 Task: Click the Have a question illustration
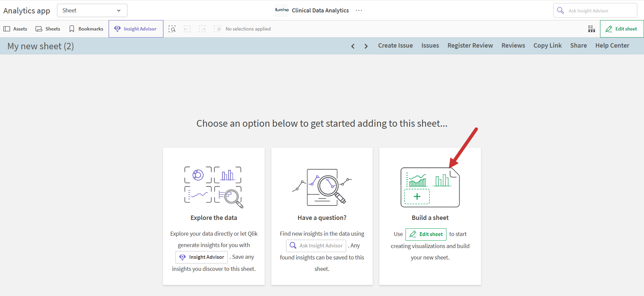[x=322, y=187]
